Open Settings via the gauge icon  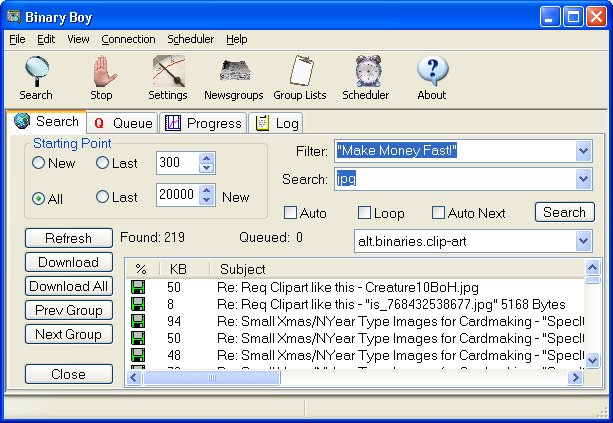[x=168, y=71]
